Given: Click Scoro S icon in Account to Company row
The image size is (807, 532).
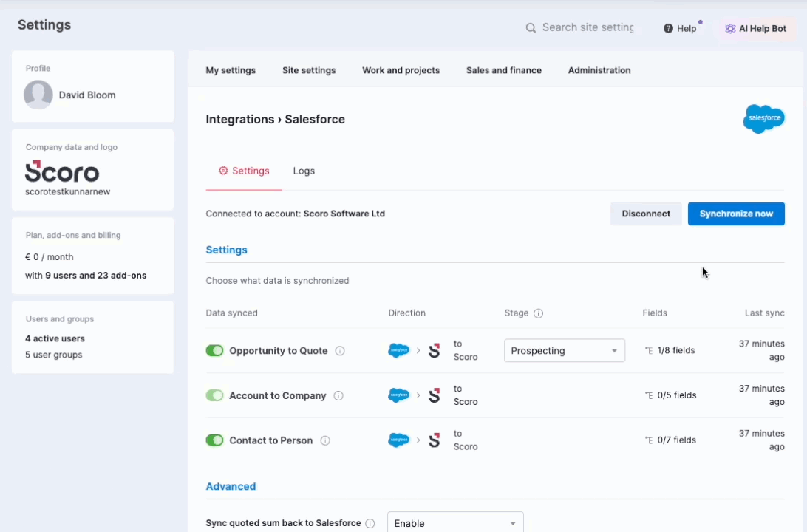Looking at the screenshot, I should click(435, 395).
